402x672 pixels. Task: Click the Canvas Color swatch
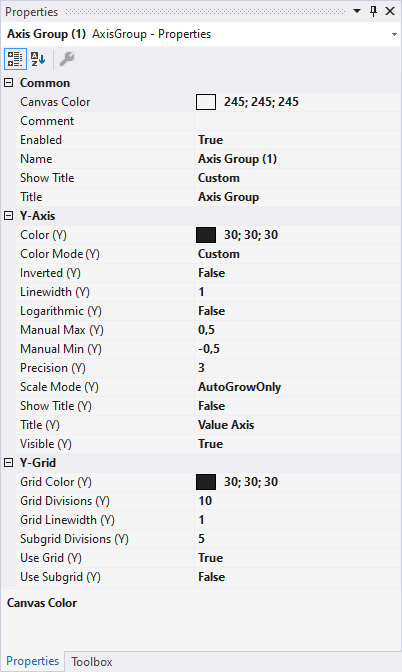click(206, 102)
